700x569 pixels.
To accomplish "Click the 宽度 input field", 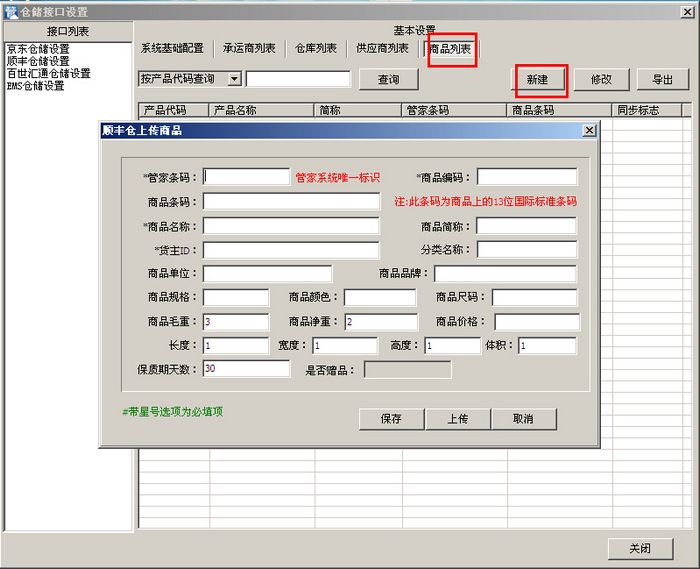I will [x=345, y=346].
